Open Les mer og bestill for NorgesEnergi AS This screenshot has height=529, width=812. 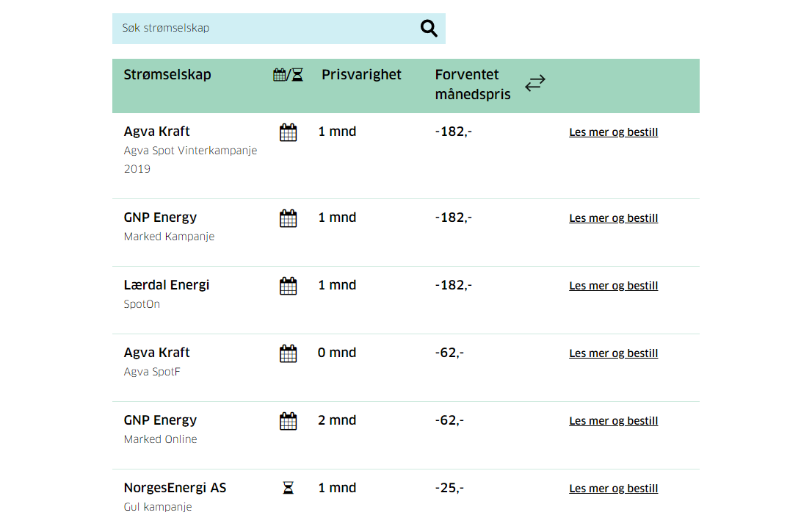[x=613, y=489]
